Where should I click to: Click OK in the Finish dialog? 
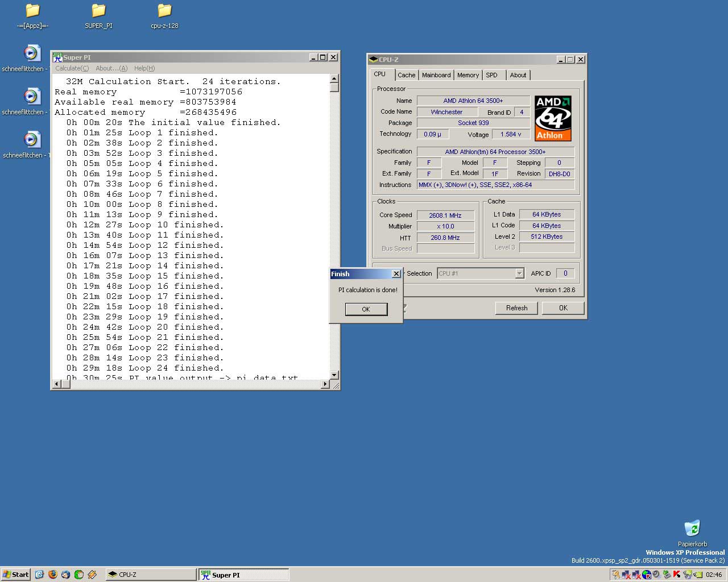point(366,309)
